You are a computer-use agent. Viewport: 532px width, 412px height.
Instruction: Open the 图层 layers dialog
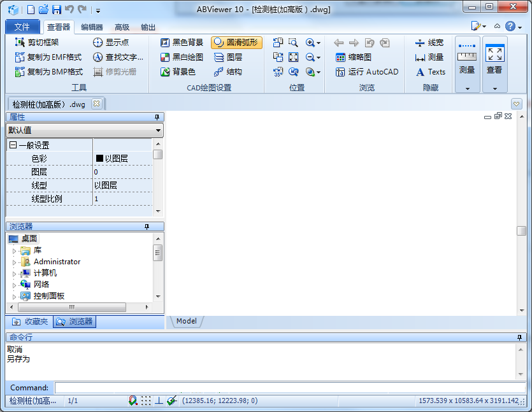tap(228, 57)
